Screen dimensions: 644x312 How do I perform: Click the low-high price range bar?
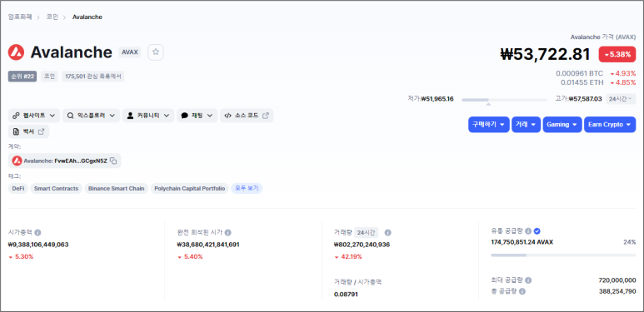tap(504, 100)
